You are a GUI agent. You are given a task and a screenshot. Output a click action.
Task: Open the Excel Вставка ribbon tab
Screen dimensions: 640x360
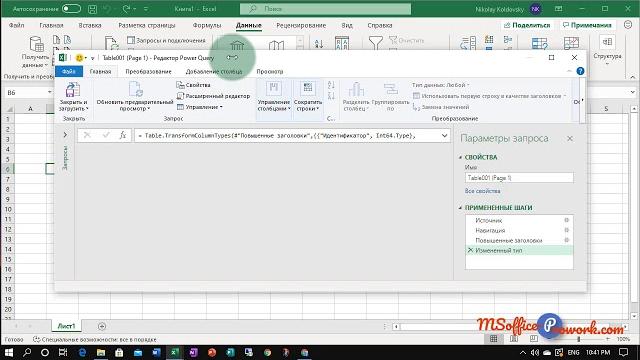90,25
